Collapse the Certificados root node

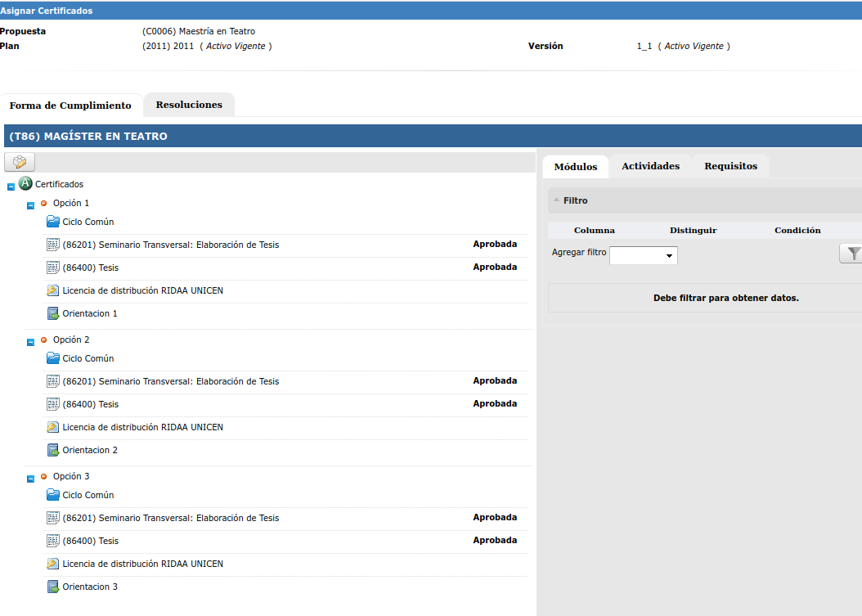(11, 187)
